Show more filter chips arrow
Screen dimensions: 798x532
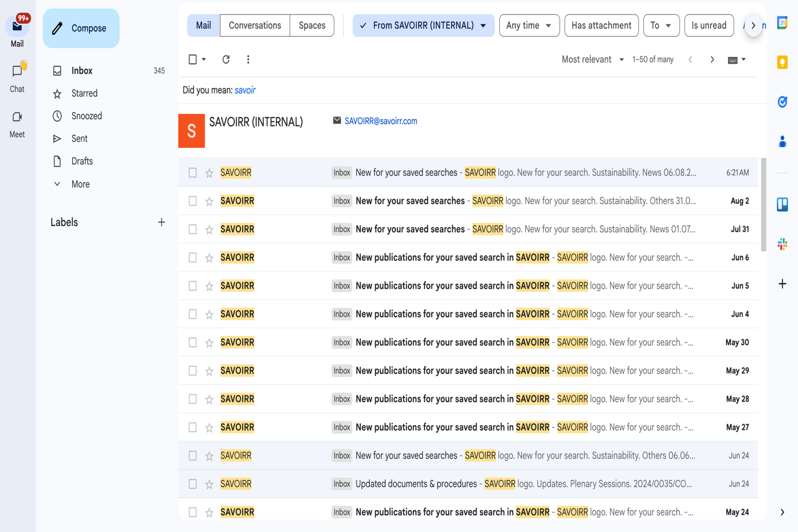(753, 26)
